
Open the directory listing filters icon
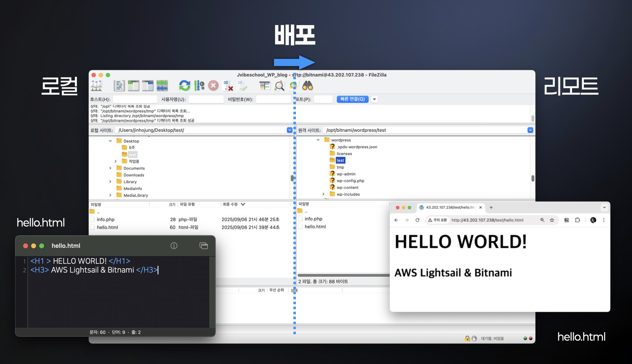(x=265, y=86)
